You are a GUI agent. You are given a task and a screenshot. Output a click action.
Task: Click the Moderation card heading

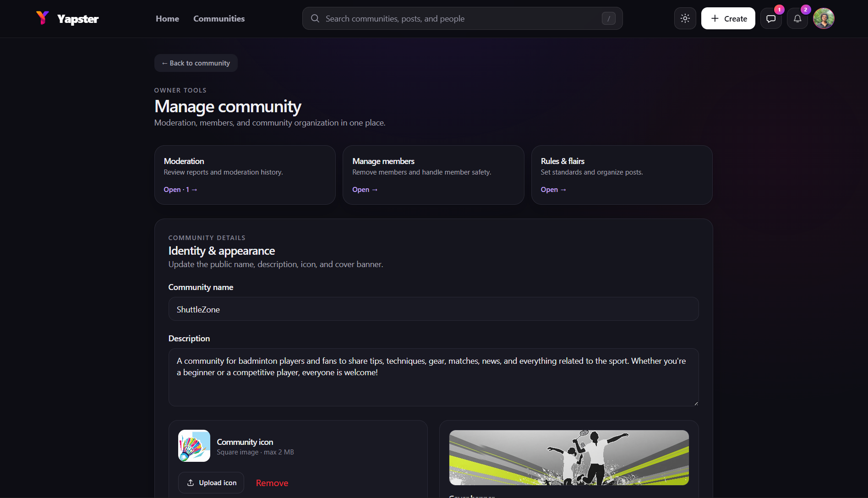184,161
